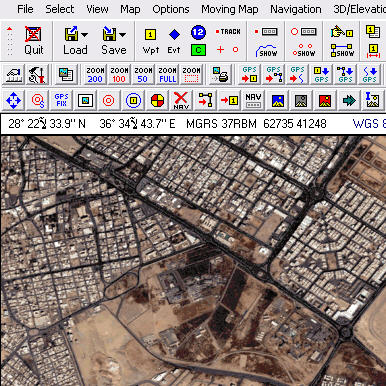The image size is (386, 386).
Task: Open the Select menu
Action: [60, 9]
